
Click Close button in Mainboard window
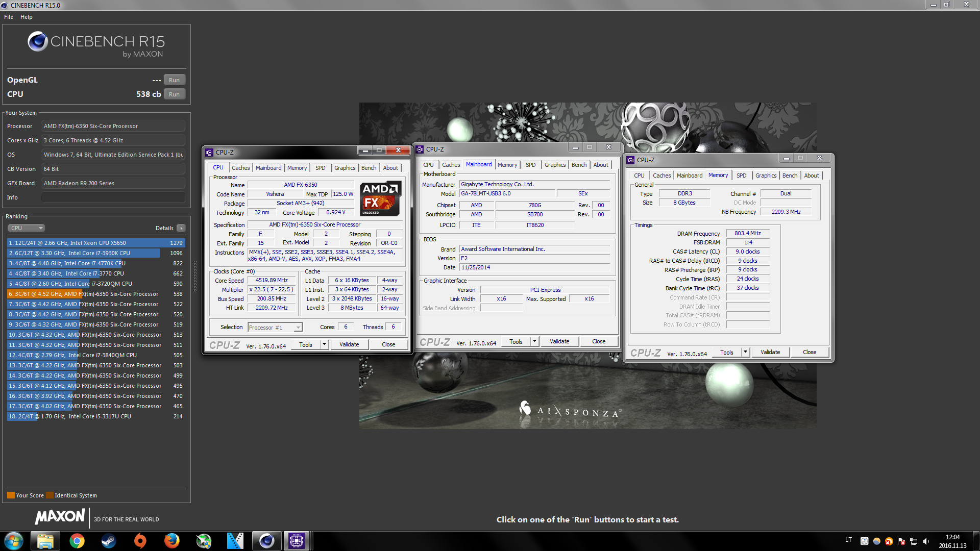coord(599,341)
